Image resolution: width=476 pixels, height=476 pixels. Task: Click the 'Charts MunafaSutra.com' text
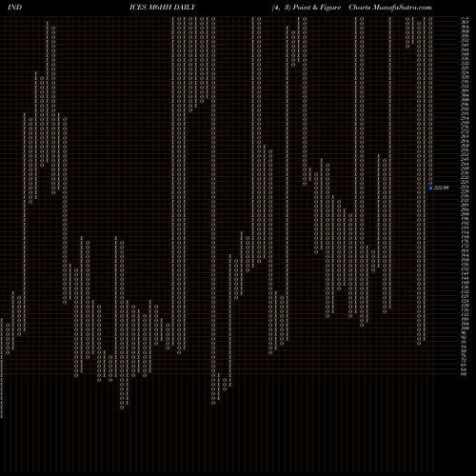[x=390, y=8]
